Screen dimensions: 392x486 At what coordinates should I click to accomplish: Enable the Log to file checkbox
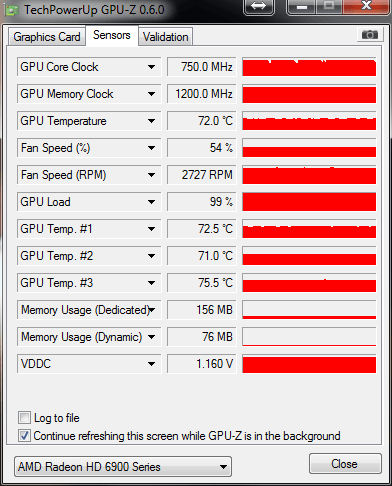[24, 418]
